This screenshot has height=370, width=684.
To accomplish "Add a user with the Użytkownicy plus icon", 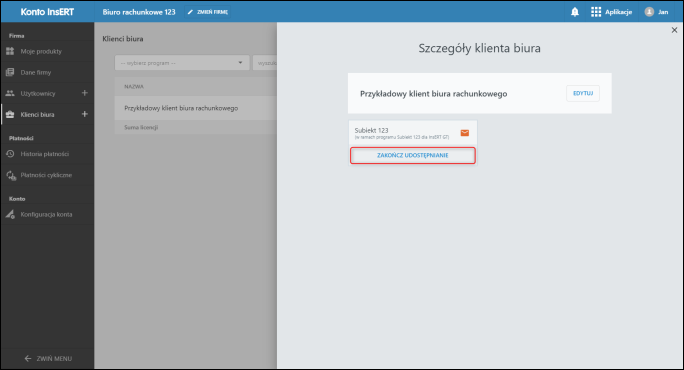I will pos(85,93).
